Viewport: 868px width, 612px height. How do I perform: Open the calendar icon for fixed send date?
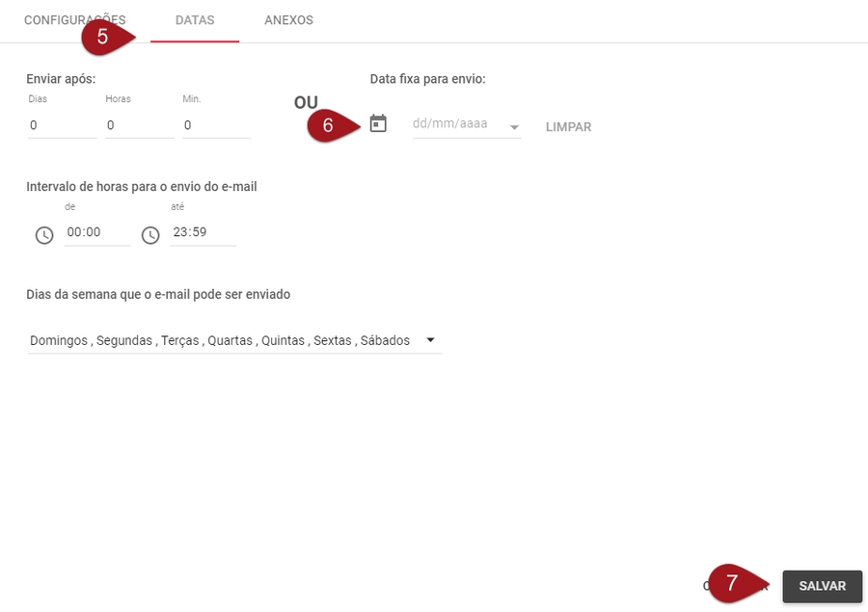click(x=378, y=124)
